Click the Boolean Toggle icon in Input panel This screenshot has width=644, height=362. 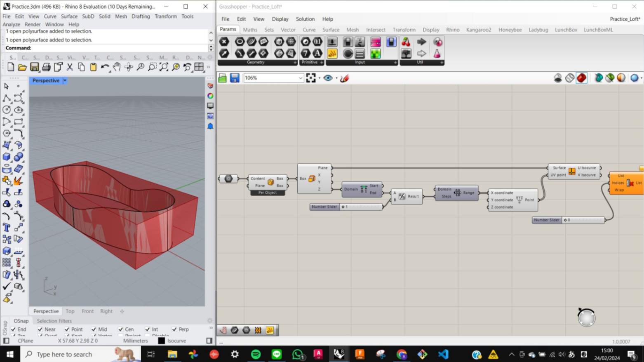pyautogui.click(x=348, y=42)
